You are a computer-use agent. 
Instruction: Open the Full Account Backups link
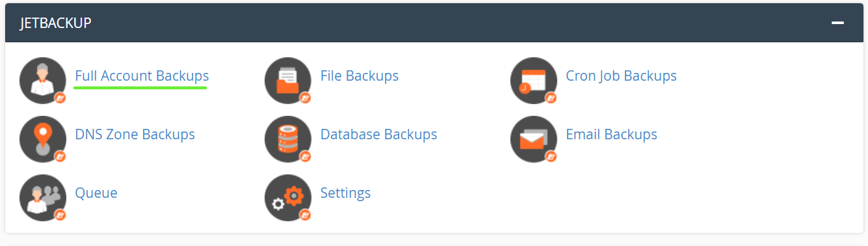142,75
